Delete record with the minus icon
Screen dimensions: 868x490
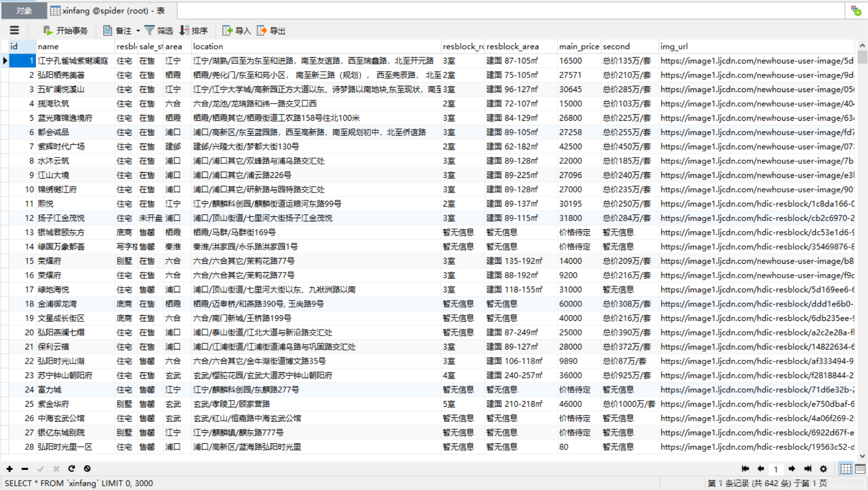pos(25,469)
